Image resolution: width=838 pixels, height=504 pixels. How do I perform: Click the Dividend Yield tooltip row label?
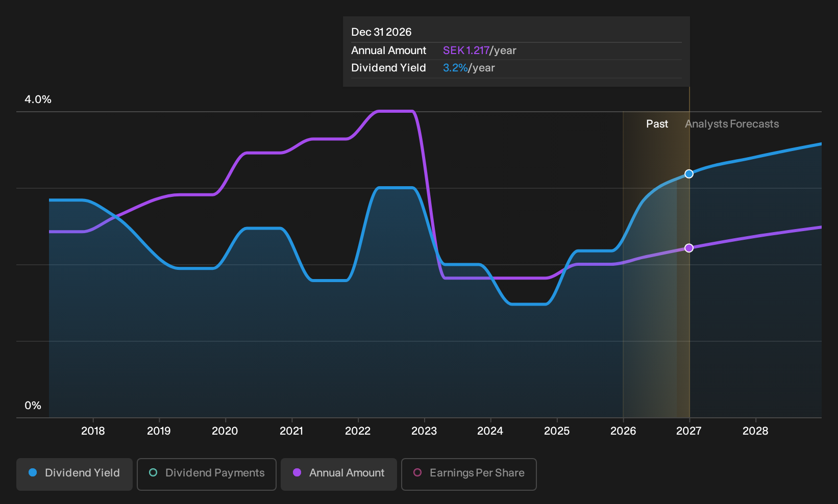[388, 68]
